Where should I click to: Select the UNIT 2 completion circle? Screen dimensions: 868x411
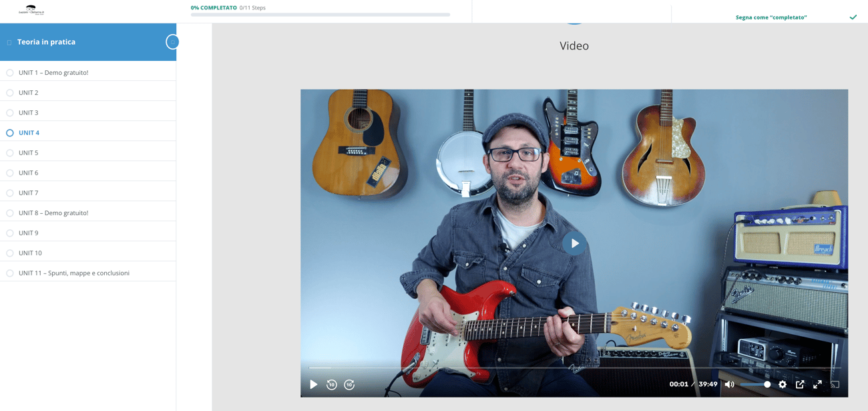(10, 93)
